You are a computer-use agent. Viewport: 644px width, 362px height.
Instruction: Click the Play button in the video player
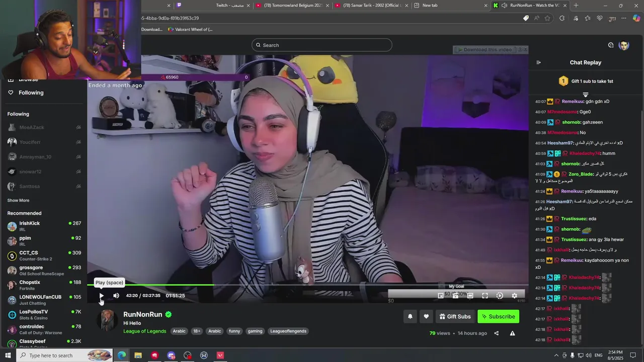pos(101,296)
